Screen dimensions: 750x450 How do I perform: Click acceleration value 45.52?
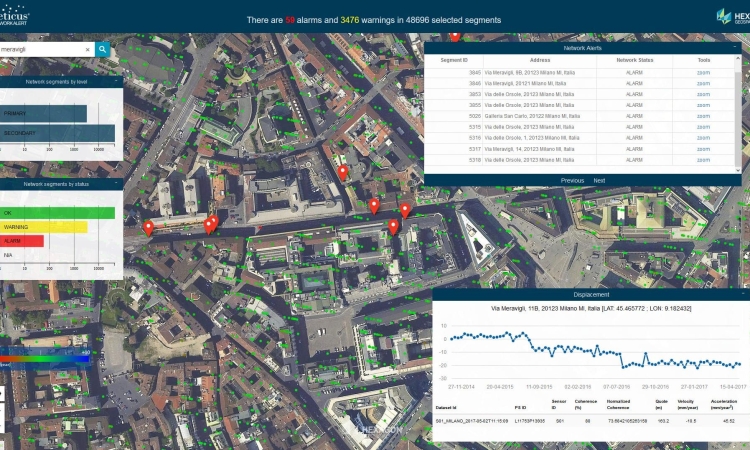click(729, 421)
